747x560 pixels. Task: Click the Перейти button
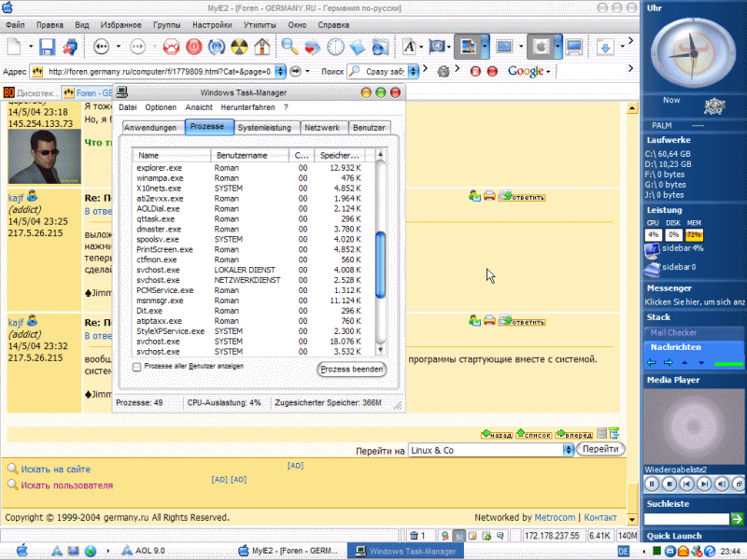[x=600, y=449]
